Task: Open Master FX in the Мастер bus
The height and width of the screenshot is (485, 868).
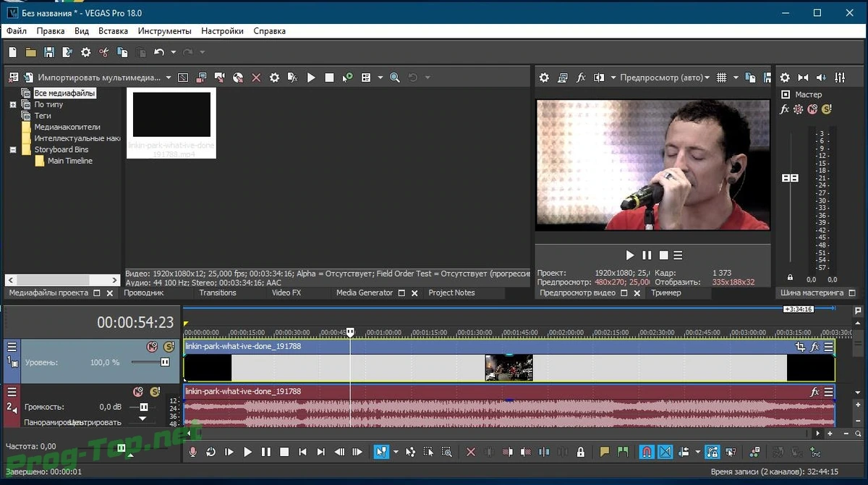Action: point(784,109)
